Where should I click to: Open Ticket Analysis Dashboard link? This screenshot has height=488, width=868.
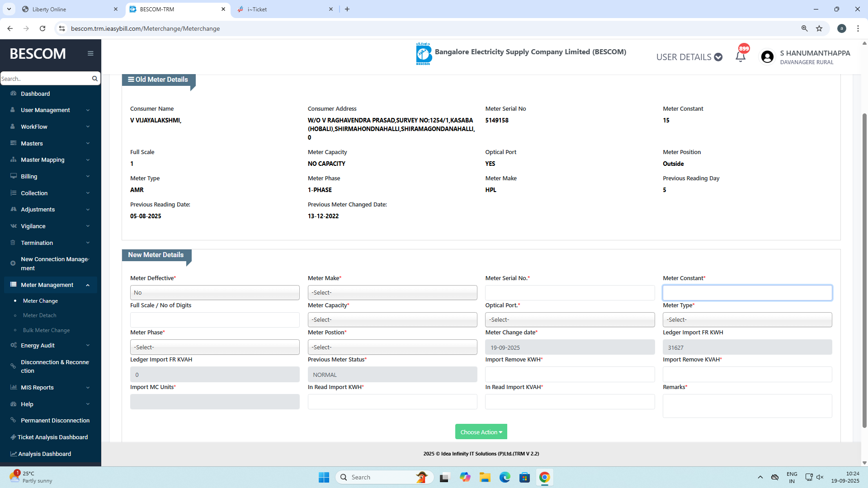pyautogui.click(x=52, y=437)
